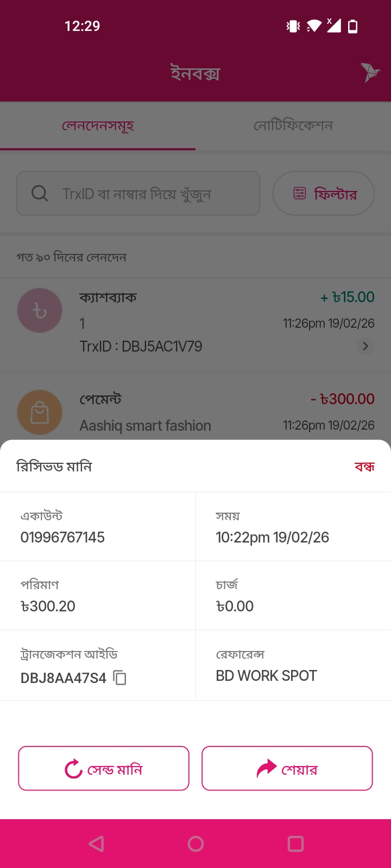The height and width of the screenshot is (868, 391).
Task: Tap the শেয়ার share button
Action: click(287, 769)
